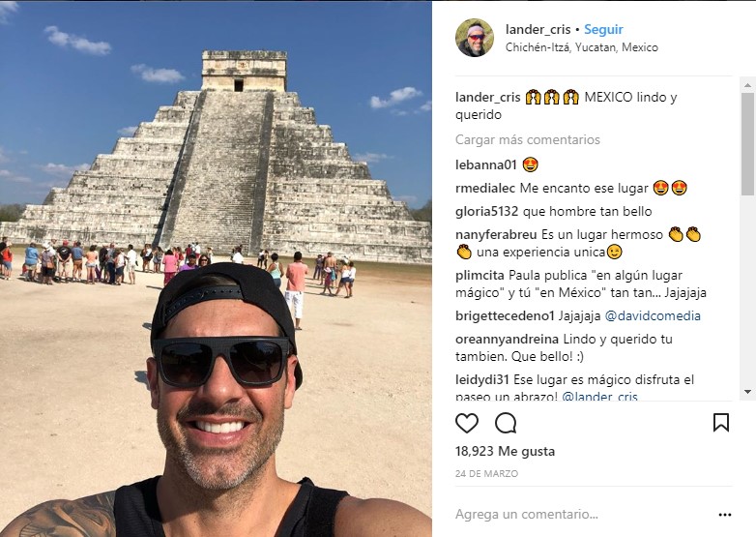Image resolution: width=756 pixels, height=537 pixels.
Task: Open commenter profile lebanna01
Action: click(485, 165)
